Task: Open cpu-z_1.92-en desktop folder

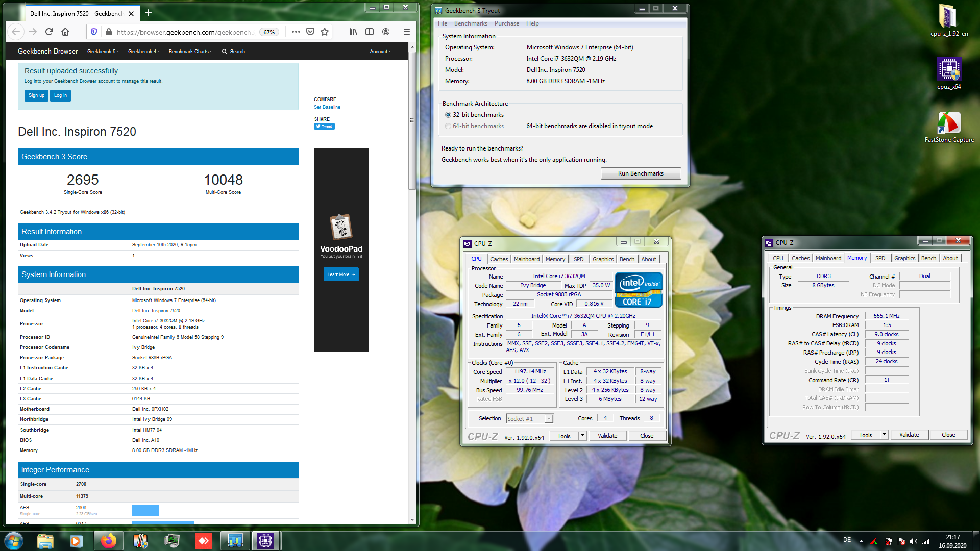Action: (x=949, y=21)
